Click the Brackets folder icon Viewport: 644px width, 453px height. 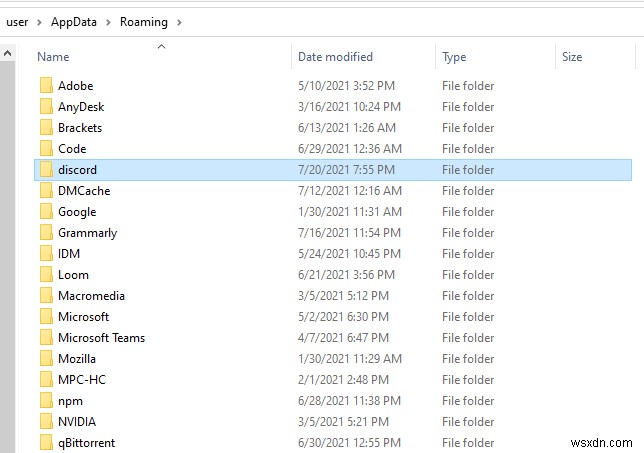click(46, 127)
